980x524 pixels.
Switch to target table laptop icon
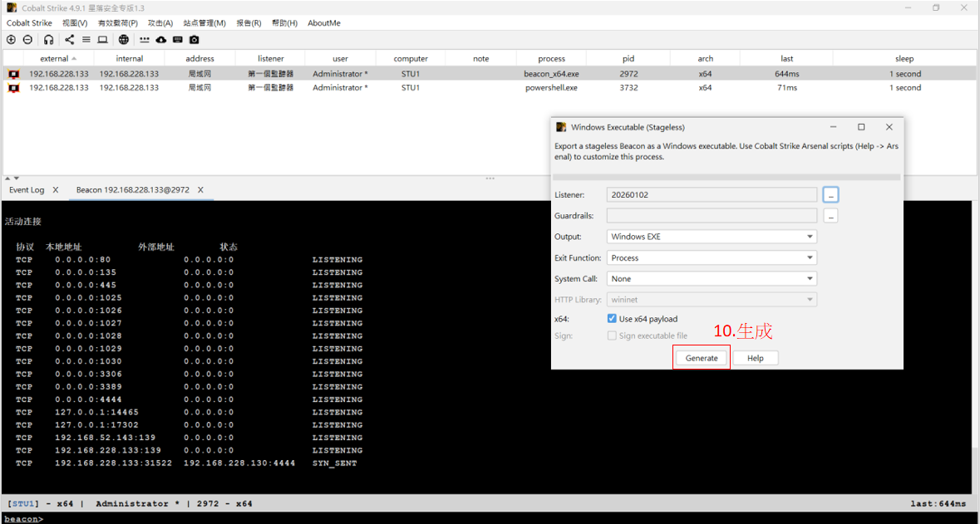pyautogui.click(x=102, y=40)
